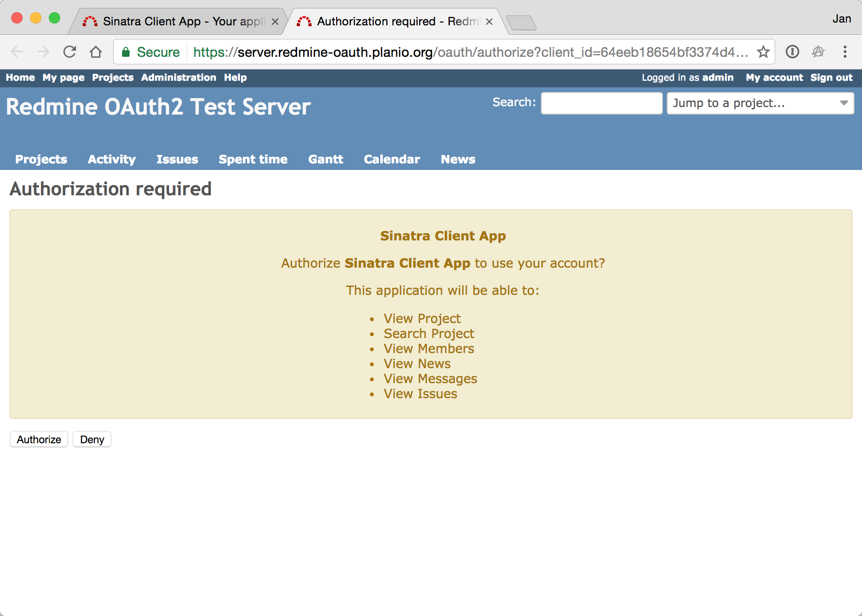Viewport: 862px width, 616px height.
Task: Open the Jan profile button
Action: [x=842, y=19]
